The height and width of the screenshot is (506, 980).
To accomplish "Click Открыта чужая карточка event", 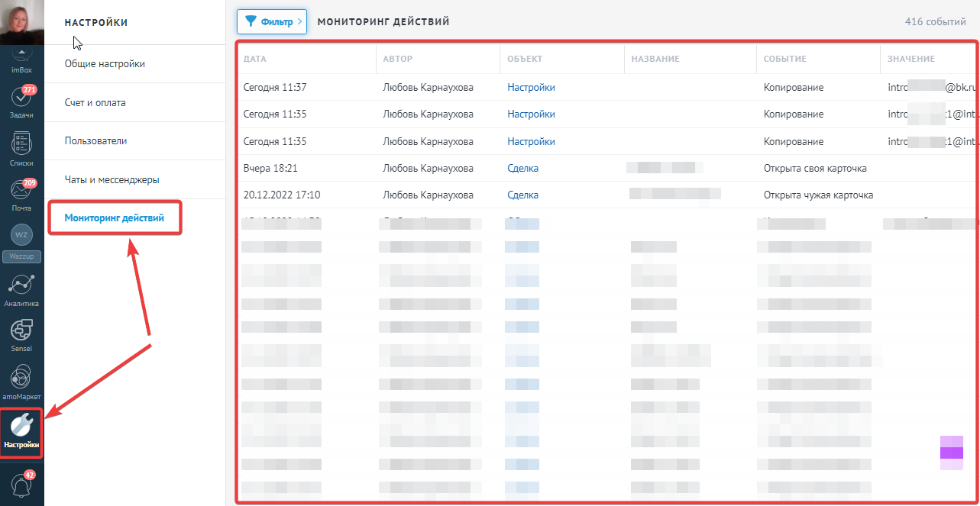I will coord(818,195).
